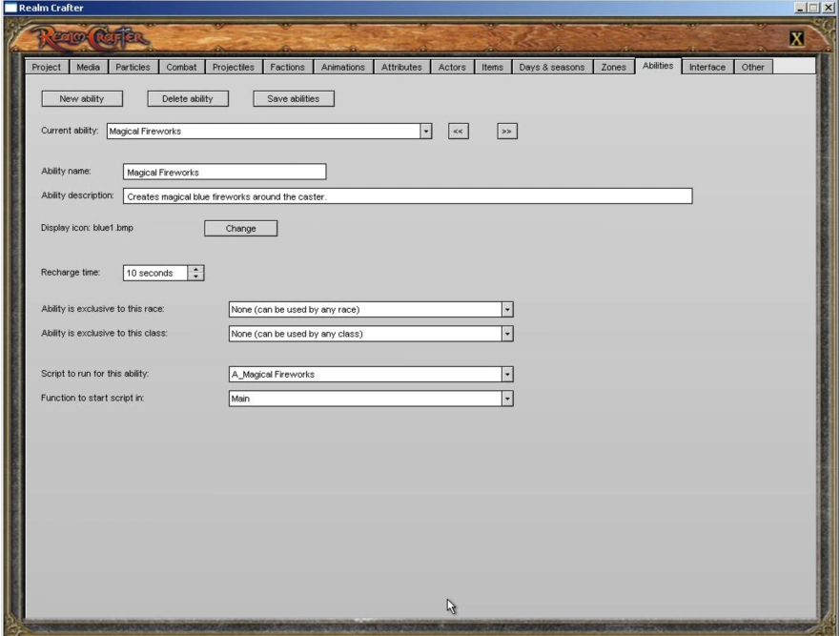Select the Factions tab
This screenshot has width=840, height=636.
coord(288,67)
